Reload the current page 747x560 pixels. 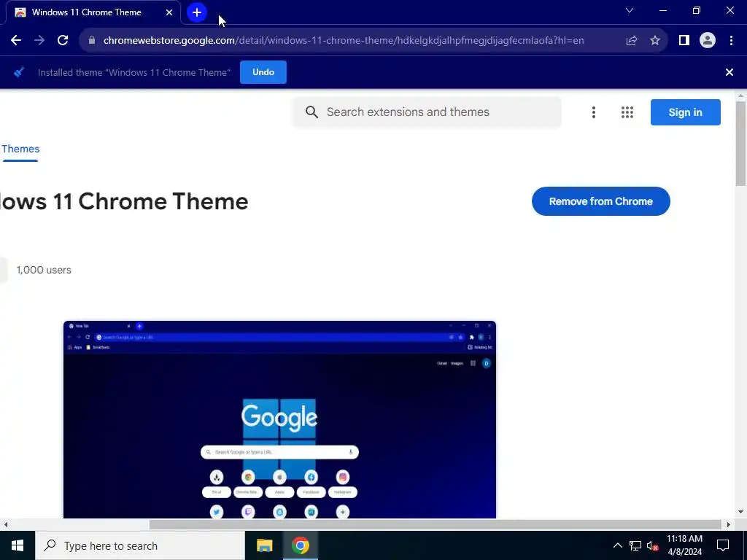coord(63,41)
